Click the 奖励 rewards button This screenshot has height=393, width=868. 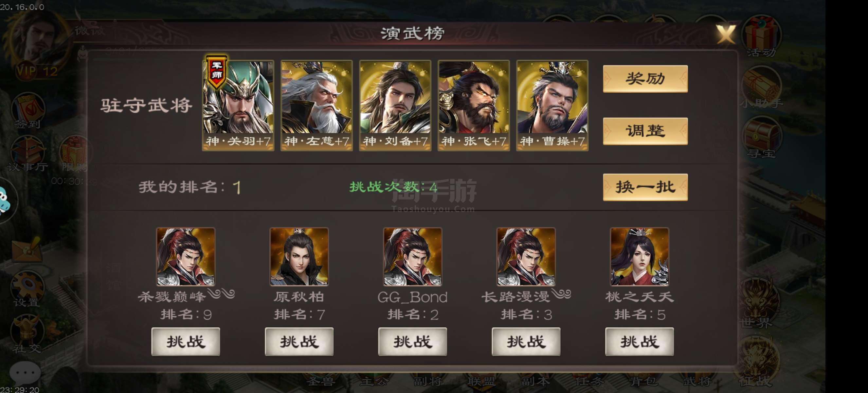(645, 79)
